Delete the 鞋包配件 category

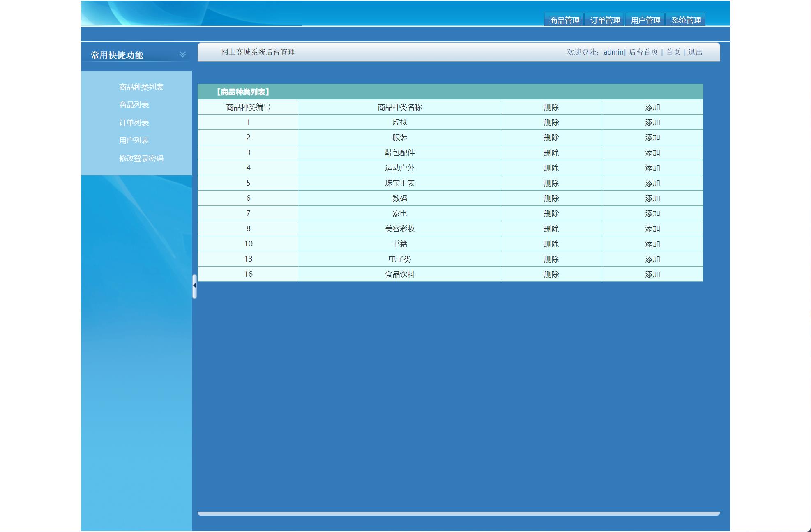click(551, 153)
